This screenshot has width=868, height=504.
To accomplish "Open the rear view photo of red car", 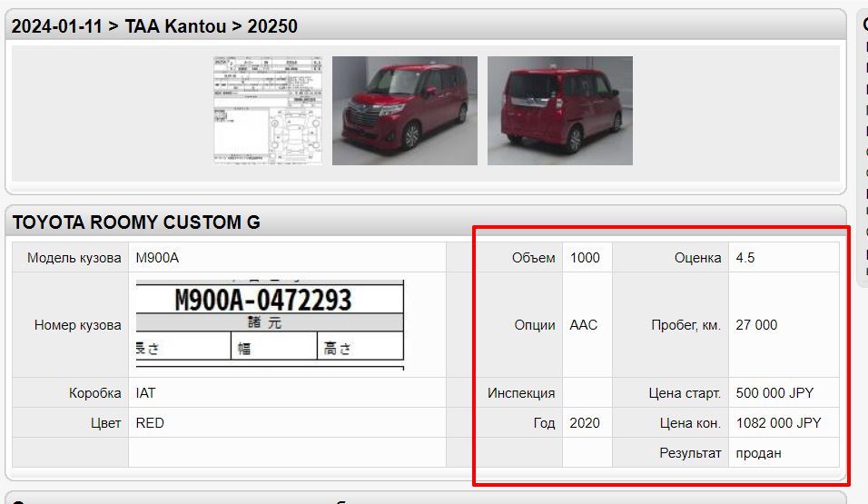I will click(559, 110).
